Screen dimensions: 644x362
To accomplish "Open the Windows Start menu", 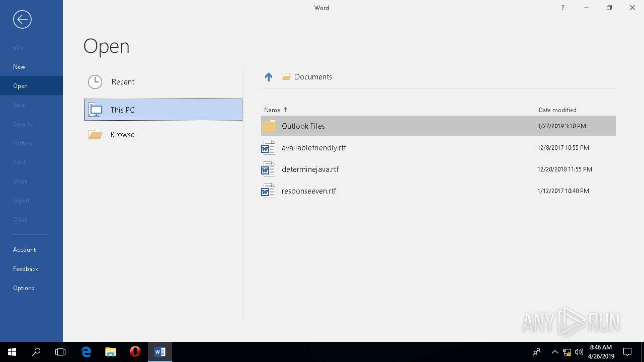I will 12,352.
